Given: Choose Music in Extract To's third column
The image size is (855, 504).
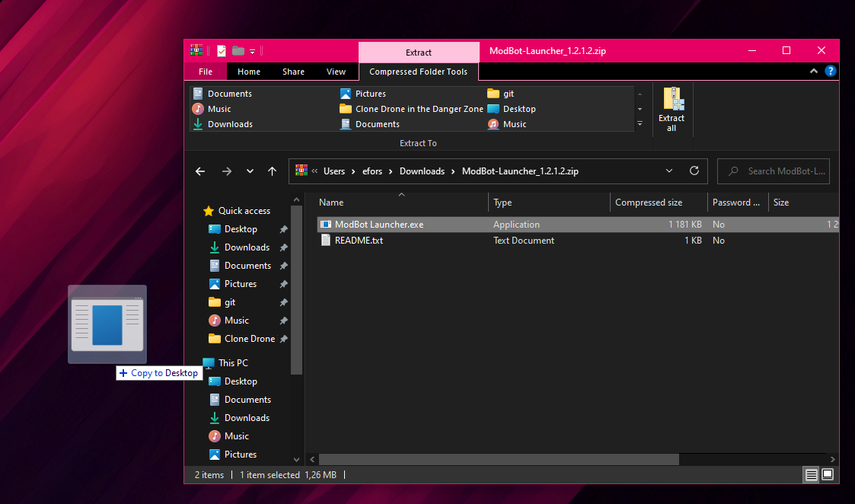Looking at the screenshot, I should (x=508, y=124).
